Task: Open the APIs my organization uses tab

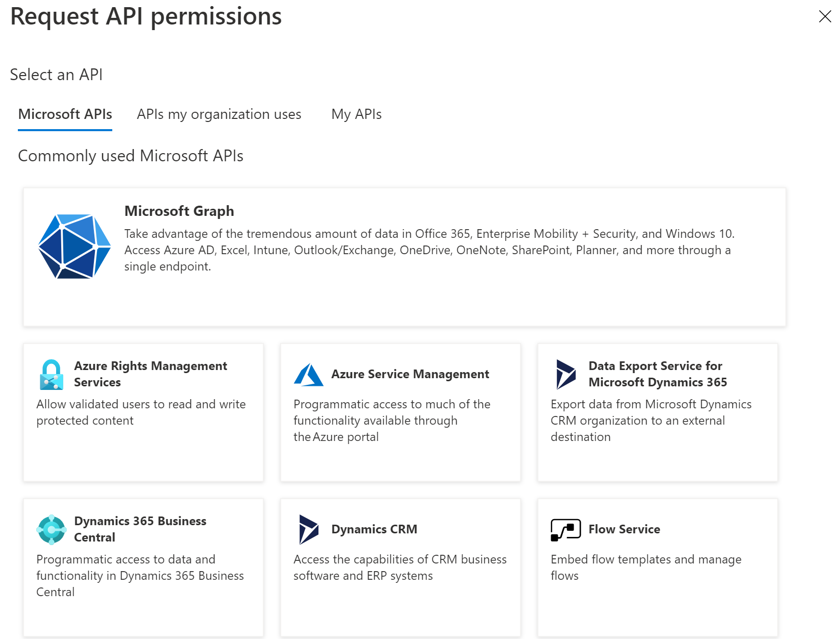Action: tap(219, 114)
